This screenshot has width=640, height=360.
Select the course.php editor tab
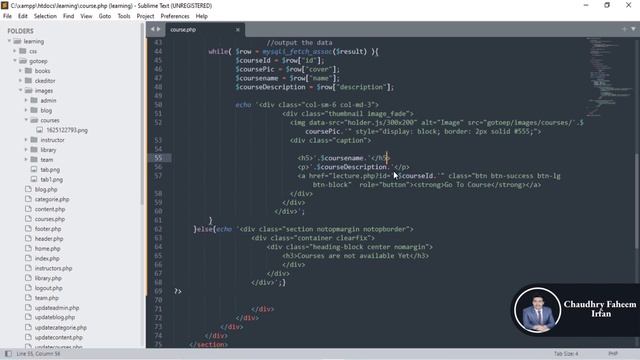(204, 30)
